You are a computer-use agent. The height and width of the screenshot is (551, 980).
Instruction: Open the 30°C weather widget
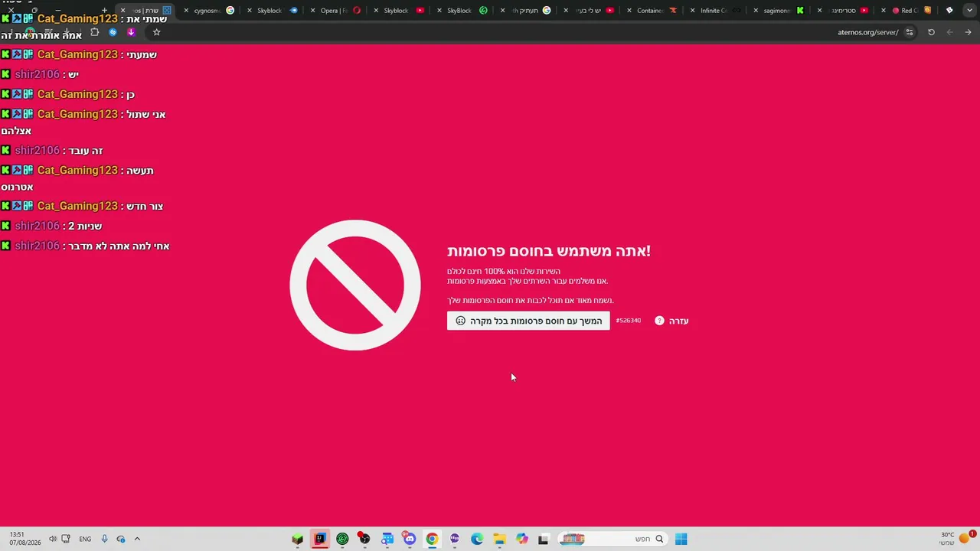click(957, 539)
